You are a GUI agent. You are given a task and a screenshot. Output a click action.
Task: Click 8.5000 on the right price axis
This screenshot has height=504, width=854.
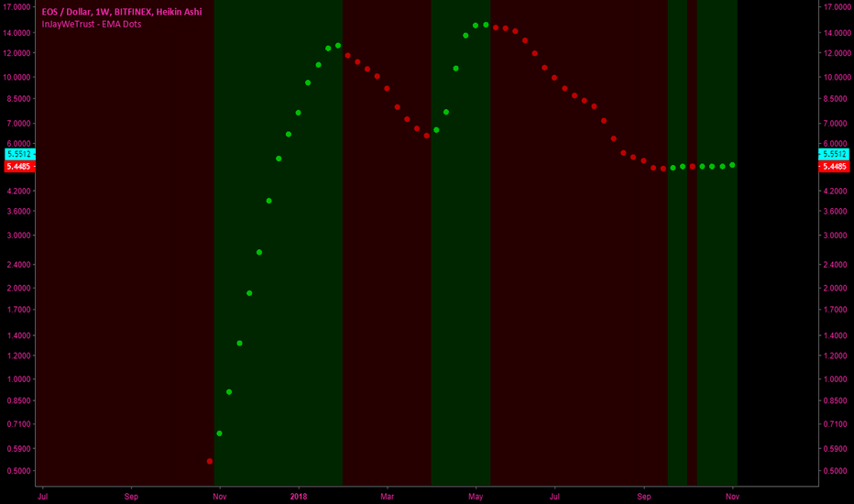pos(836,99)
